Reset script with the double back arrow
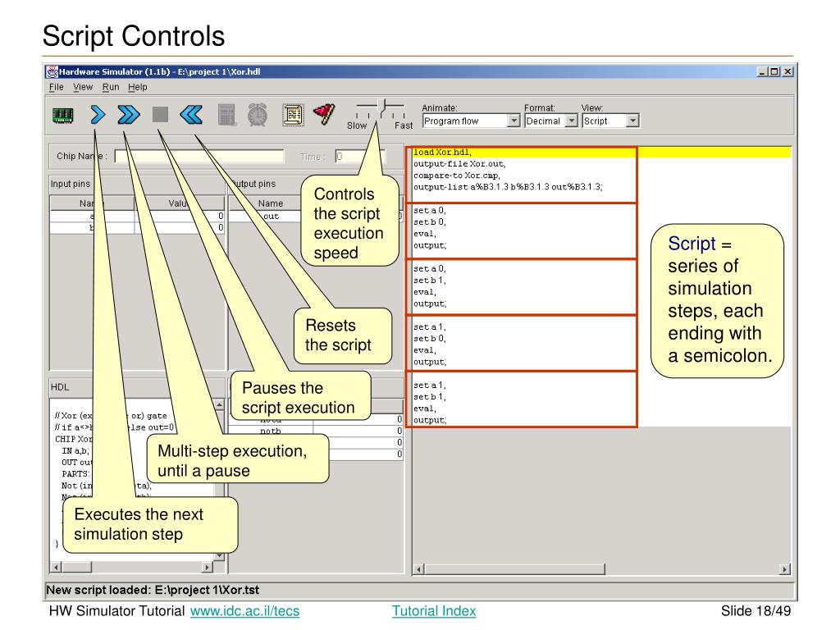The height and width of the screenshot is (630, 840). click(191, 115)
